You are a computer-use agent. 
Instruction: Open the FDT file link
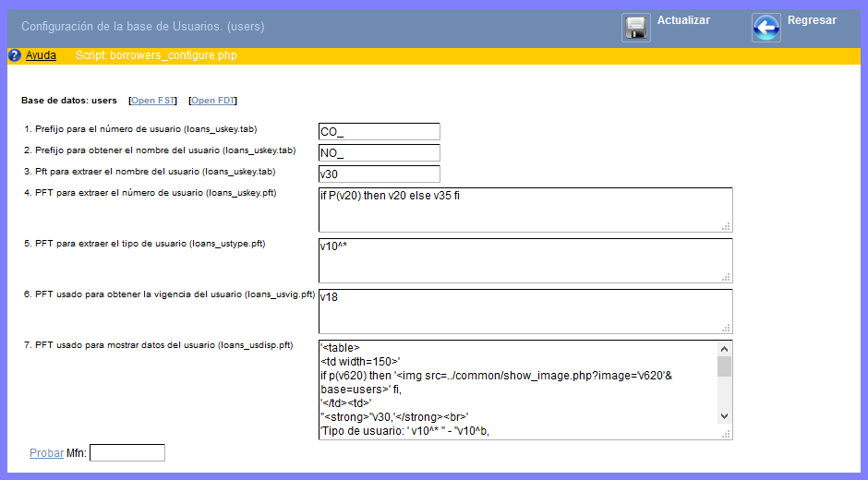point(213,101)
